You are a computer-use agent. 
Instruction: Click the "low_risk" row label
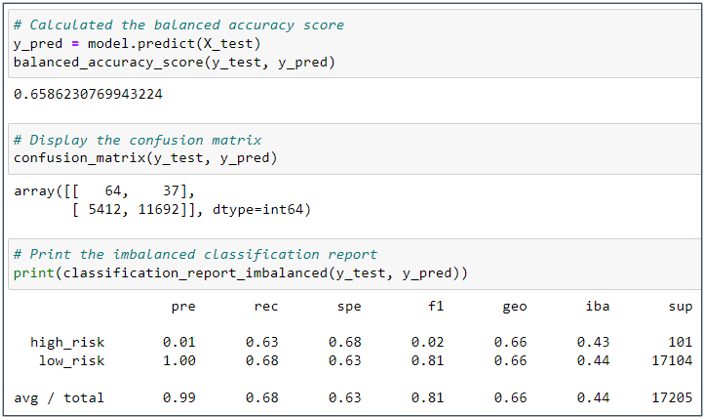pos(71,361)
